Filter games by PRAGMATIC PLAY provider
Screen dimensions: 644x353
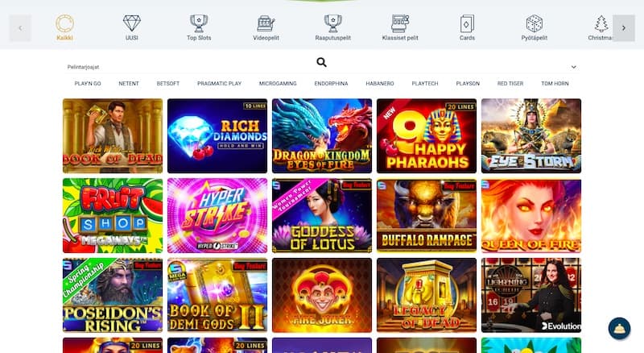click(219, 84)
